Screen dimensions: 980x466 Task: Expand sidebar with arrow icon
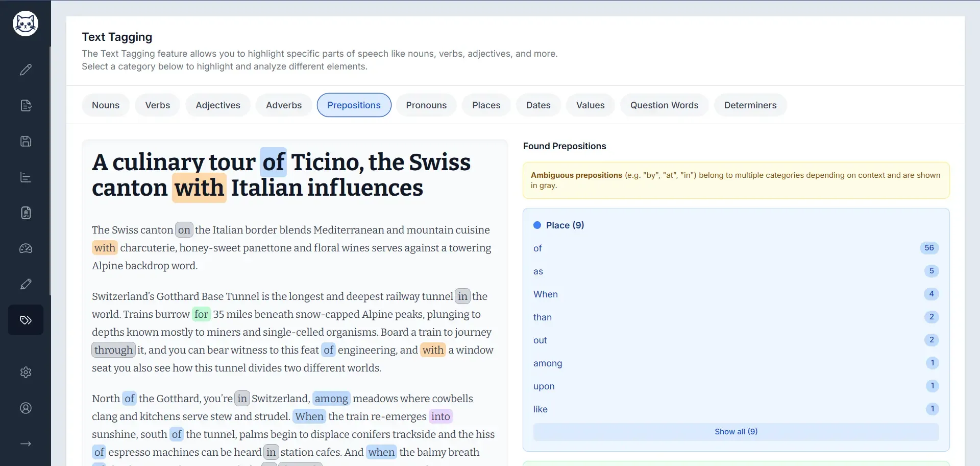(26, 444)
